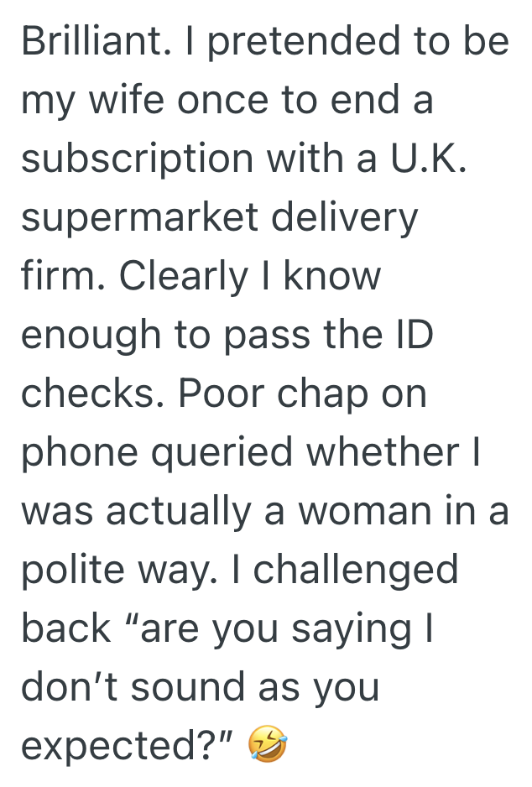Select the word "subscription"
Screen dimensions: 532x787
(137, 159)
